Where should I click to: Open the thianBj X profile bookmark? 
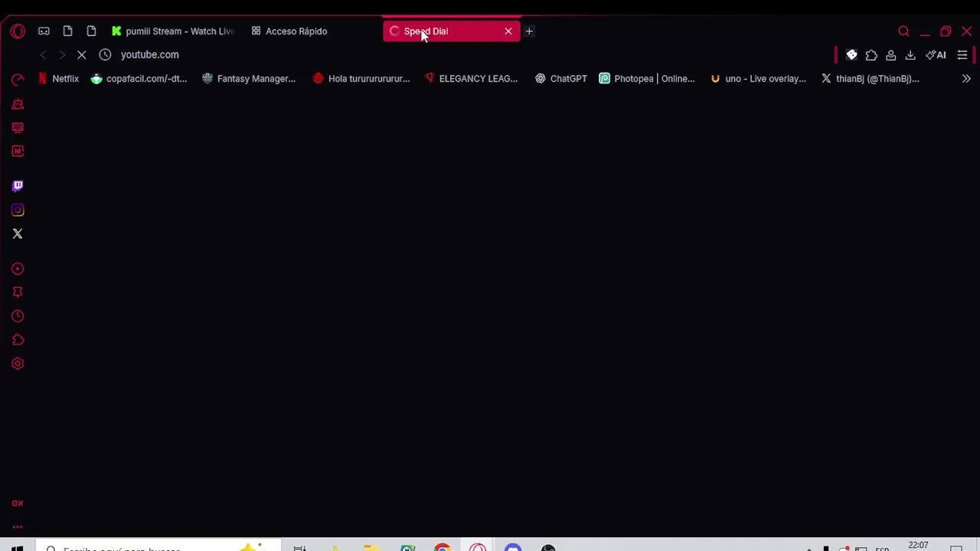[x=870, y=79]
